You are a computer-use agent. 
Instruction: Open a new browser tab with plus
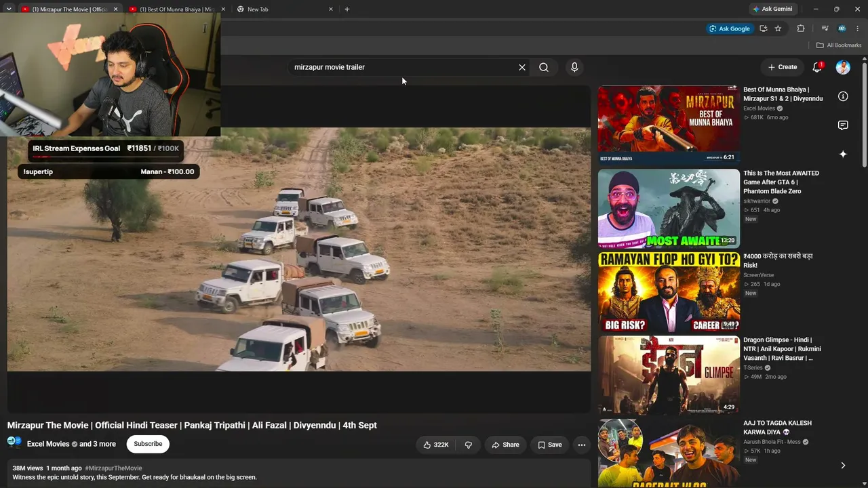pyautogui.click(x=347, y=9)
